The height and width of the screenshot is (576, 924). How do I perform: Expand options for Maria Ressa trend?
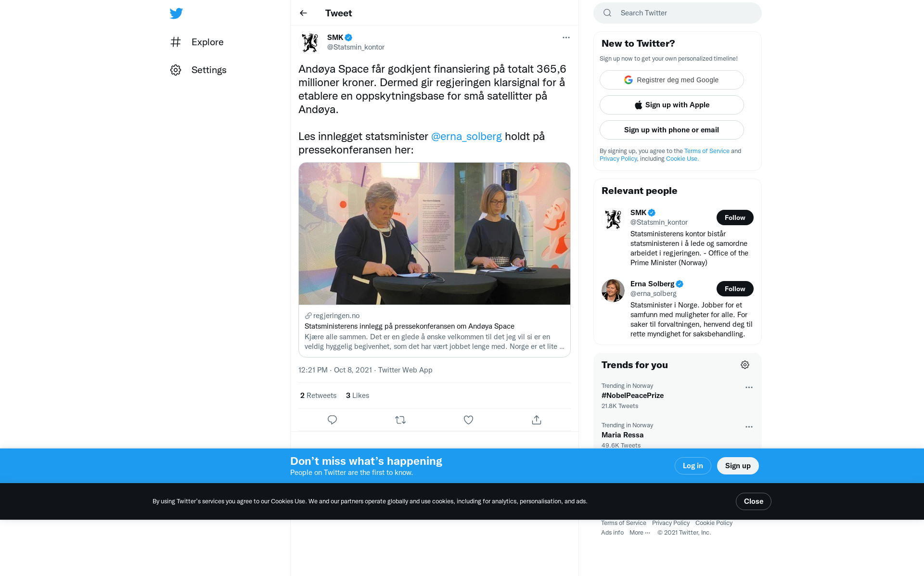click(749, 427)
